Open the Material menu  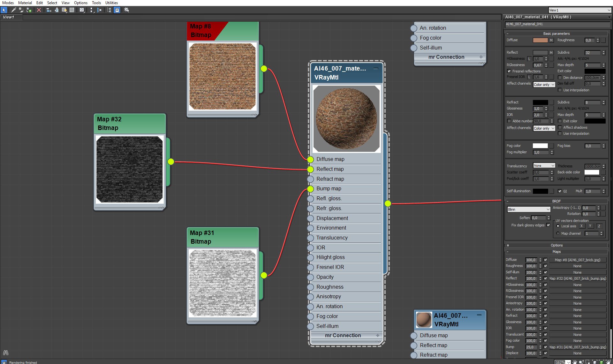(x=25, y=3)
